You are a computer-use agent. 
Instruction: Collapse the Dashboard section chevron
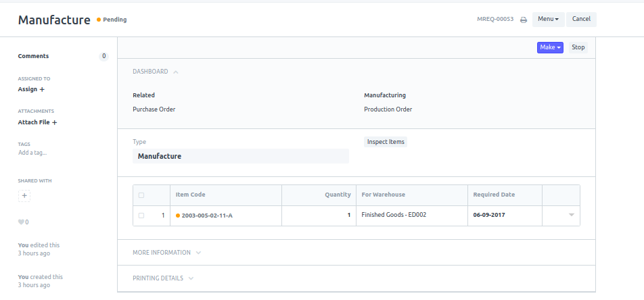[176, 72]
